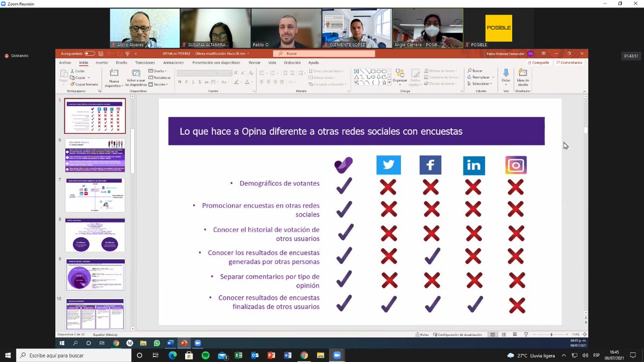
Task: Collapse the ribbon with the chevron
Action: click(584, 91)
